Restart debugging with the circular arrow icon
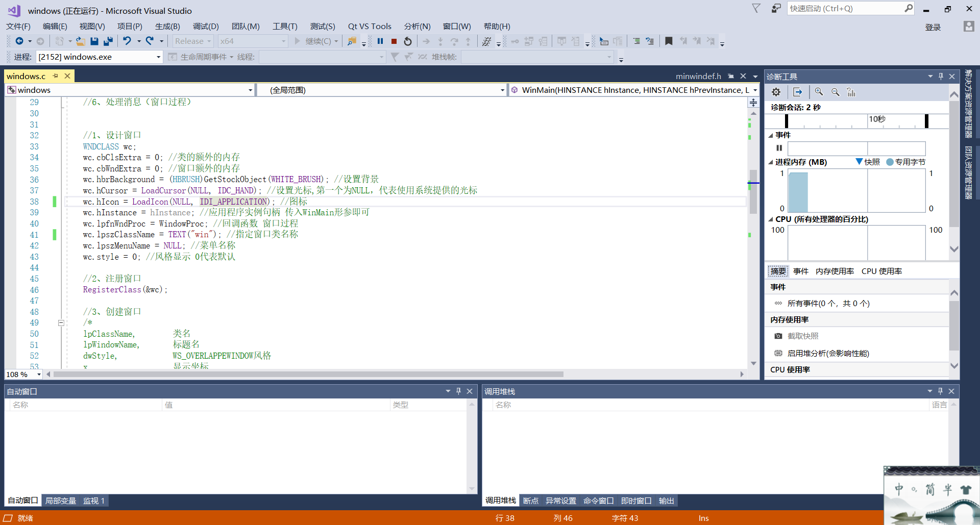The width and height of the screenshot is (980, 525). pos(408,41)
